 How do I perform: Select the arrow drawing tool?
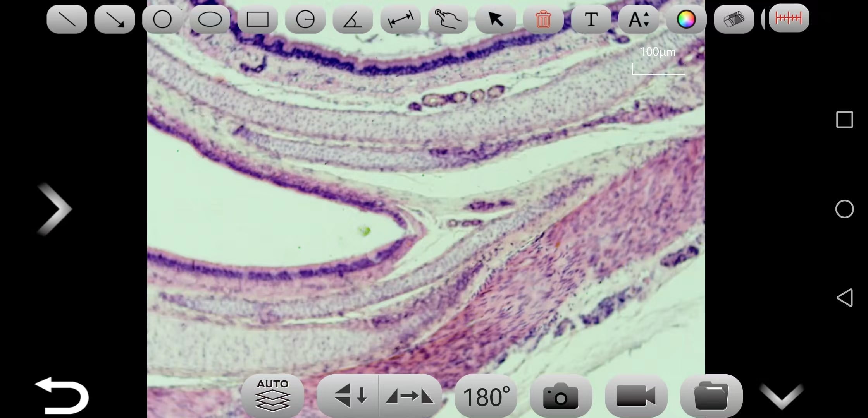115,19
